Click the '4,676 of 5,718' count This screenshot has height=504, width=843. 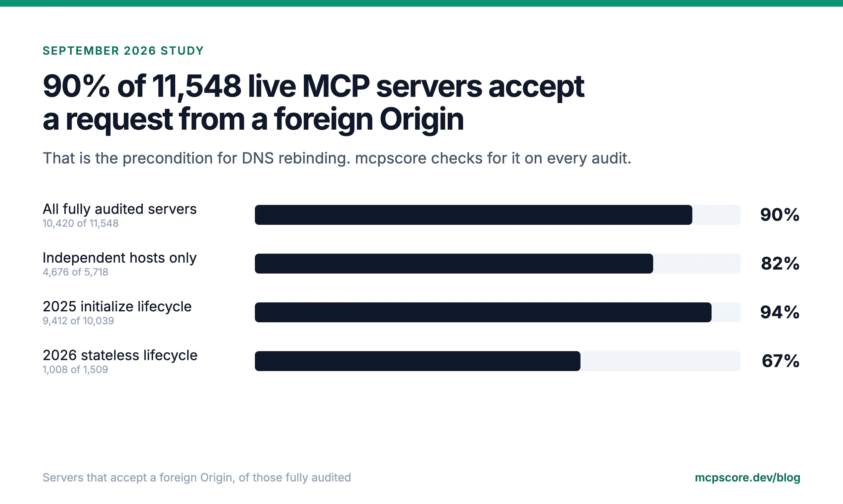click(75, 272)
